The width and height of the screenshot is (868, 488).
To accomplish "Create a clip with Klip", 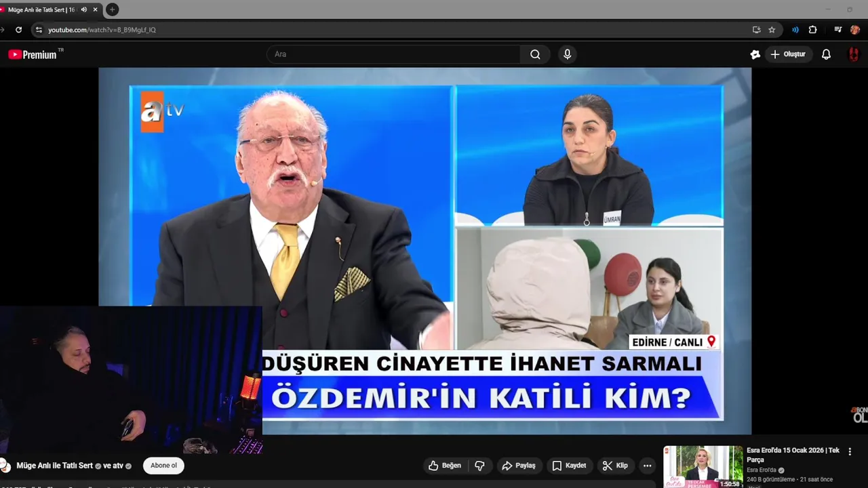I will point(615,466).
